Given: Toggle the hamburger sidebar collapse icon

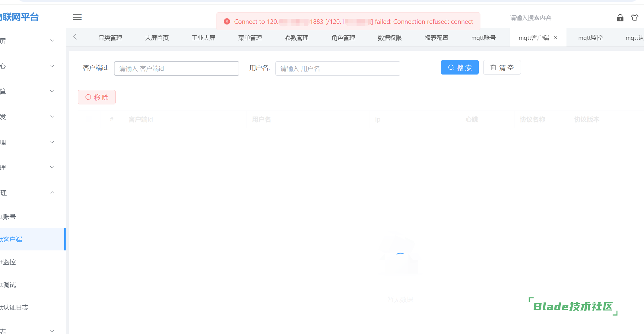Looking at the screenshot, I should coord(77,17).
